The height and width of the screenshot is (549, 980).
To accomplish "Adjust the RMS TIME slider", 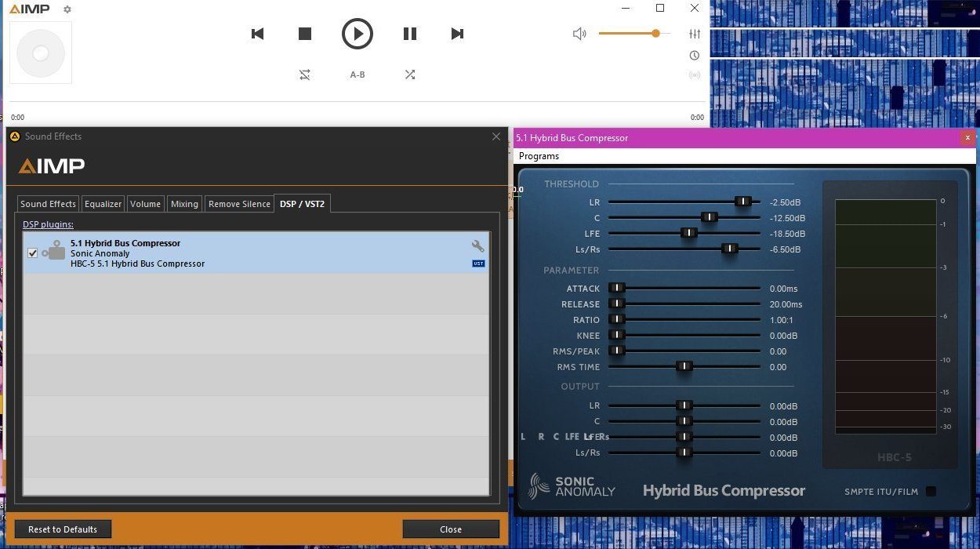I will (684, 367).
